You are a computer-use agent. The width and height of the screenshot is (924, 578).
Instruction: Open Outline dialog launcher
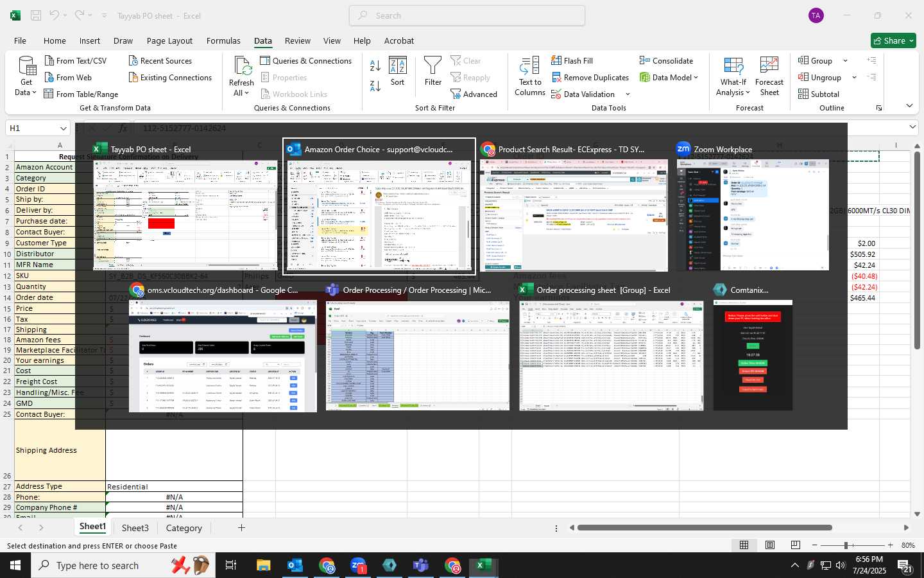point(879,108)
